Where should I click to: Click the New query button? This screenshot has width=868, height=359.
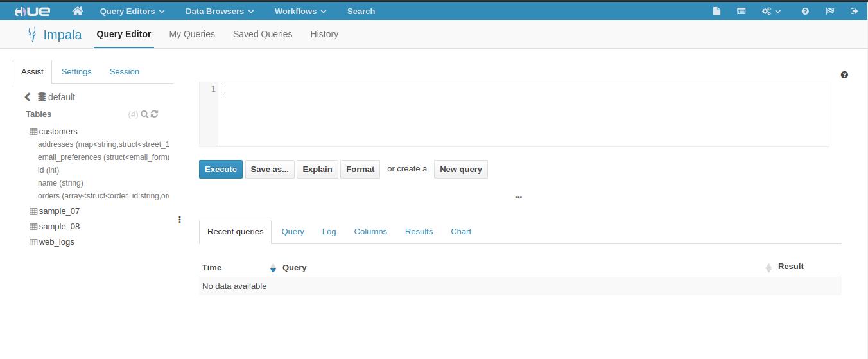point(461,170)
